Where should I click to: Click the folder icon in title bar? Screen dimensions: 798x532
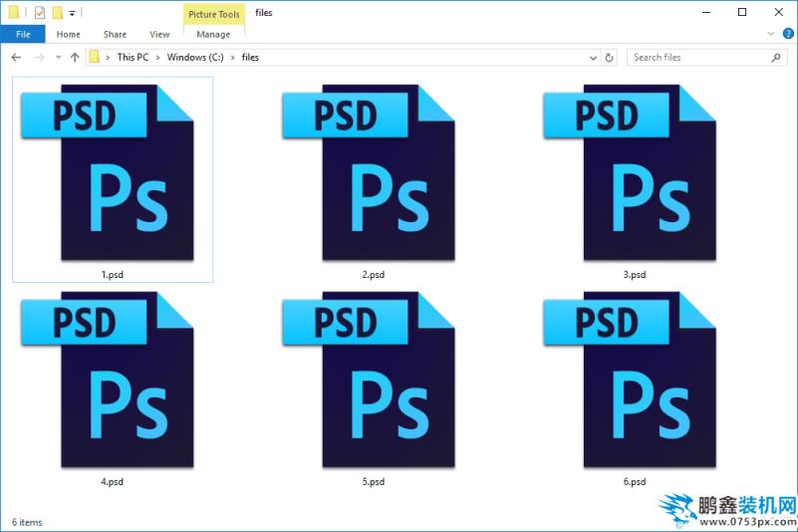(x=14, y=12)
